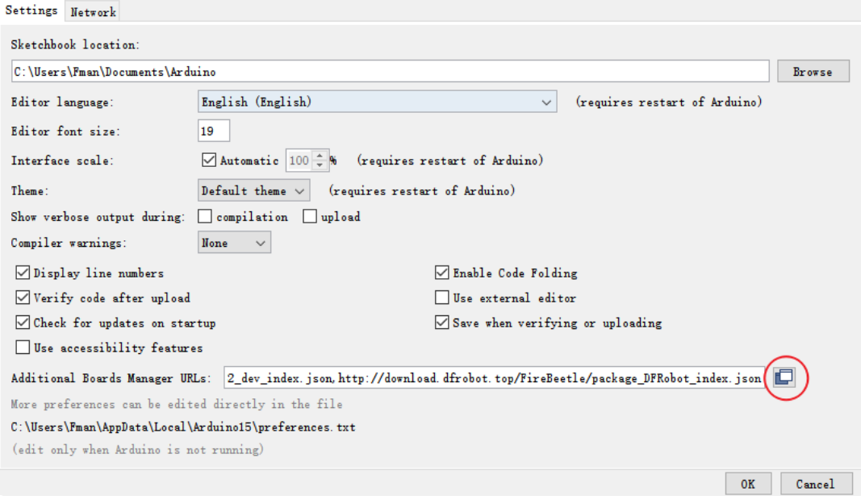Image resolution: width=861 pixels, height=504 pixels.
Task: Disable Check for updates on startup
Action: (x=23, y=323)
